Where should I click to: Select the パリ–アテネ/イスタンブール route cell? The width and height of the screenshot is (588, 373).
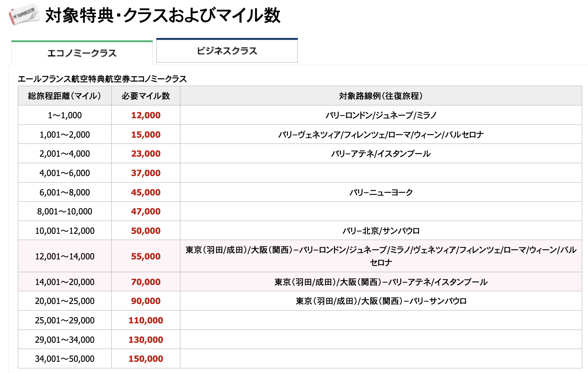pos(381,154)
